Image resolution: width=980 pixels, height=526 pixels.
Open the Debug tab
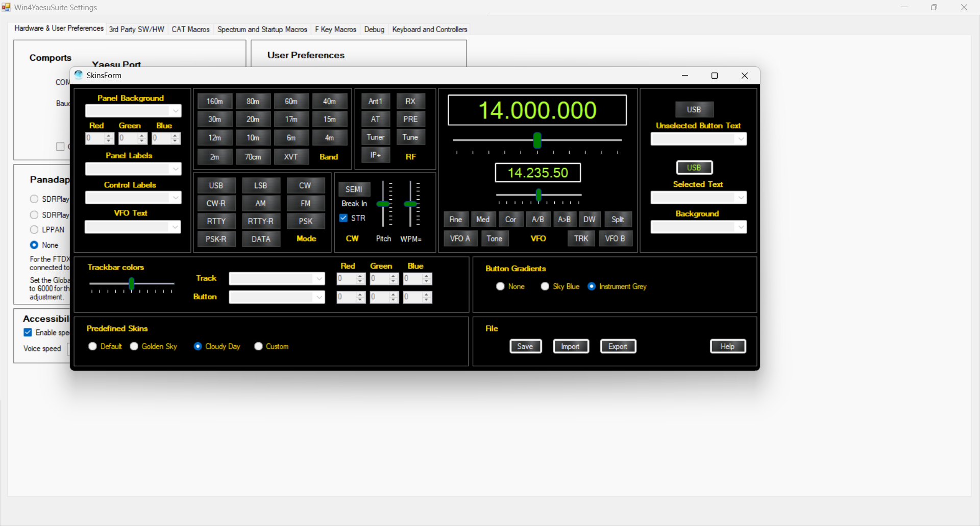(x=374, y=29)
